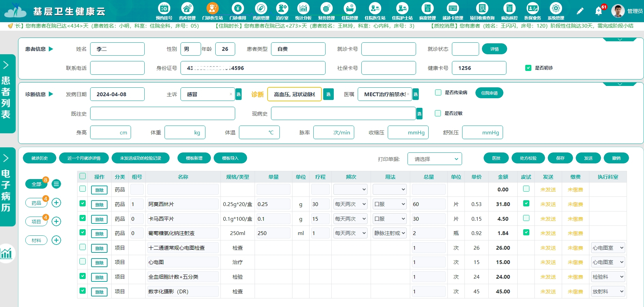Image resolution: width=644 pixels, height=307 pixels.
Task: Open the 打印单据 请选择 dropdown
Action: click(434, 159)
